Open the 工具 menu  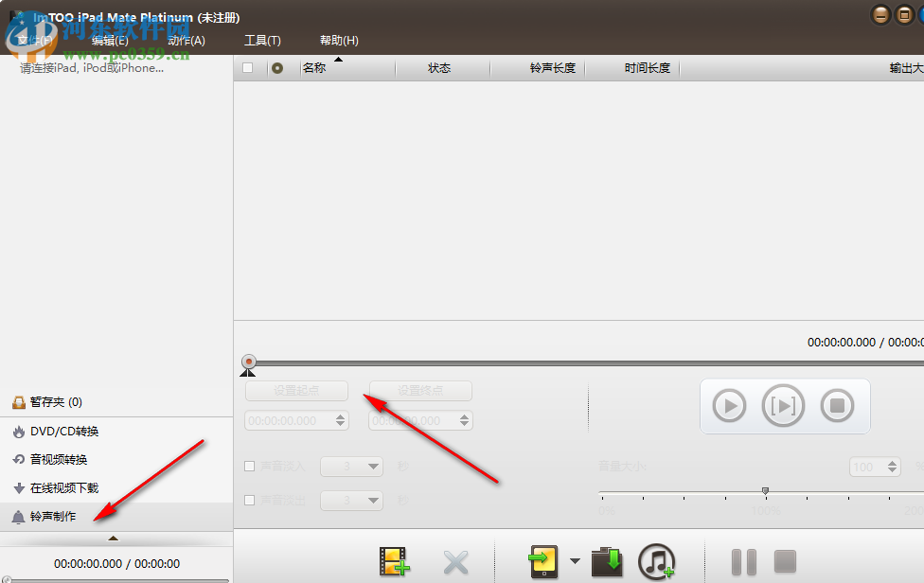pyautogui.click(x=262, y=40)
